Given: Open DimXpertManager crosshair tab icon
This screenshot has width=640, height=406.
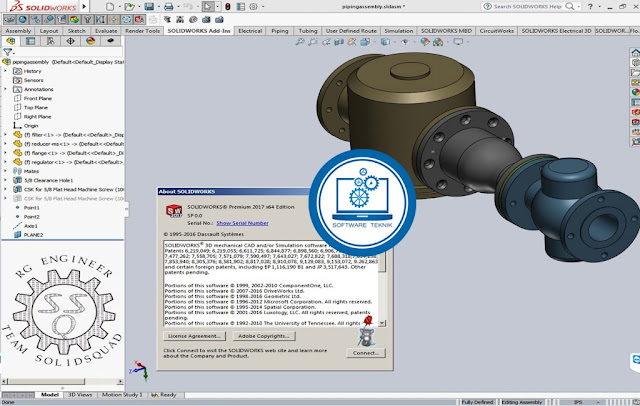Looking at the screenshot, I should (70, 41).
